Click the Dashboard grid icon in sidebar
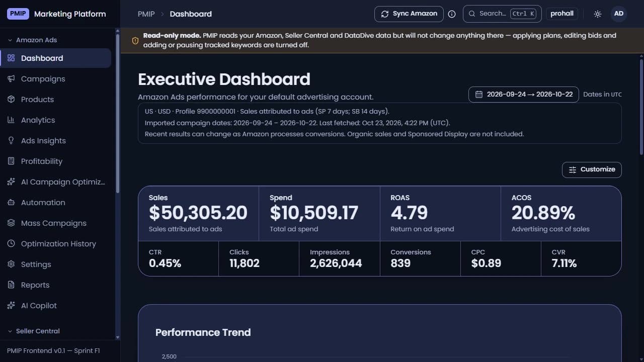The image size is (644, 362). (11, 58)
